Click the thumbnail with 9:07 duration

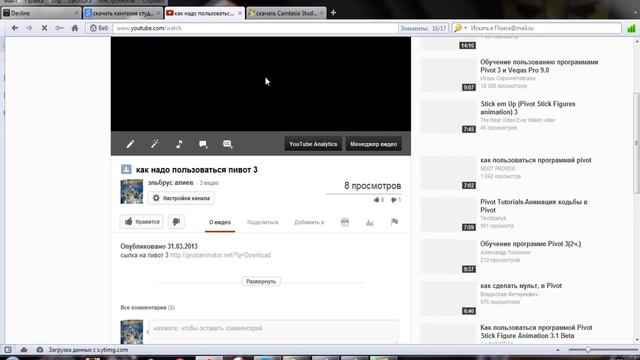pos(448,75)
